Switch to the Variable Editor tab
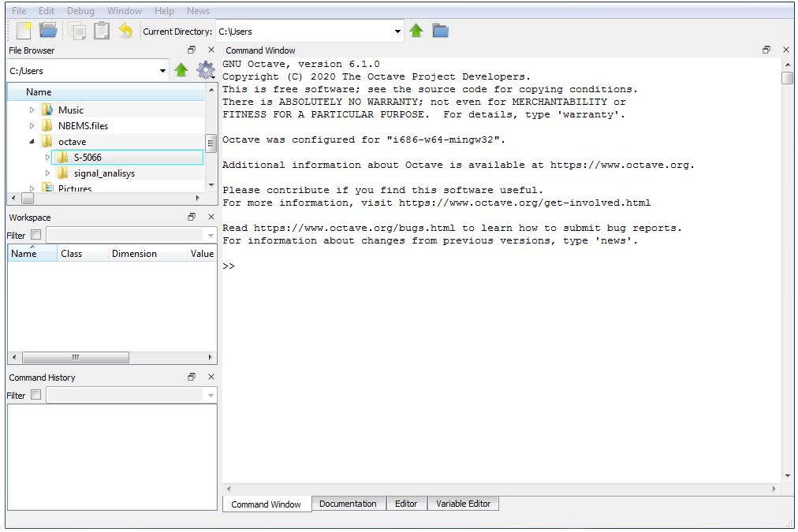Image resolution: width=798 pixels, height=532 pixels. tap(463, 504)
